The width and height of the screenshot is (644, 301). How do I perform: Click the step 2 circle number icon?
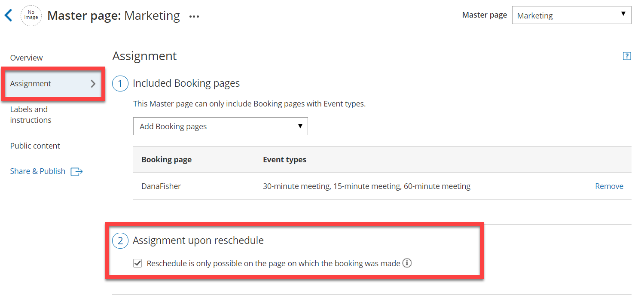click(x=120, y=241)
